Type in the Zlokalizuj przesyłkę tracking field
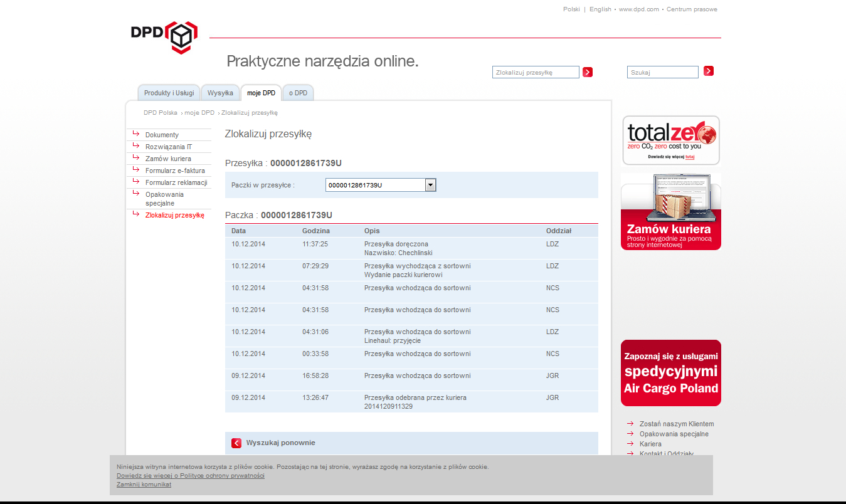The image size is (846, 504). (x=535, y=73)
